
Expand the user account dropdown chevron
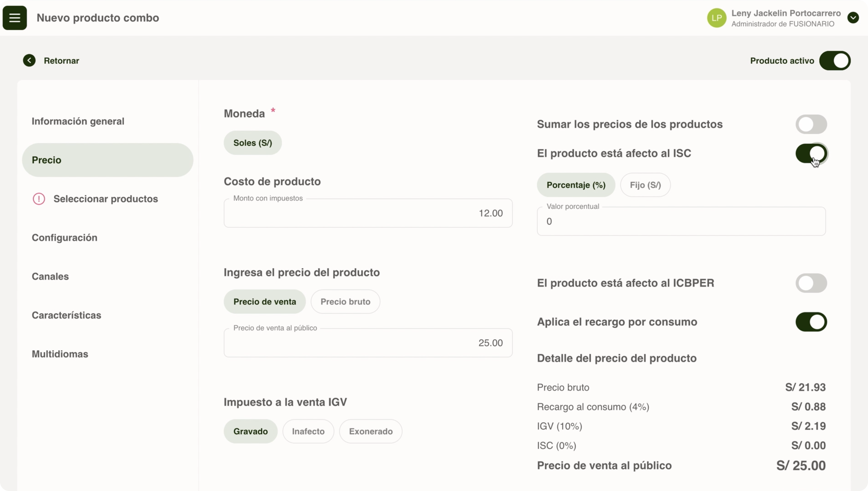click(853, 17)
